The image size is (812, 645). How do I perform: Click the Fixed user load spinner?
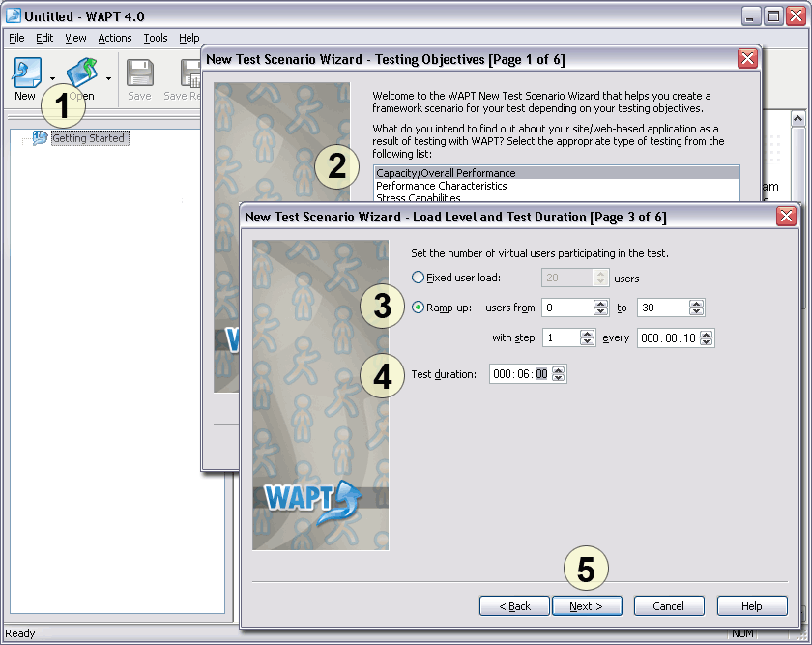pos(600,278)
